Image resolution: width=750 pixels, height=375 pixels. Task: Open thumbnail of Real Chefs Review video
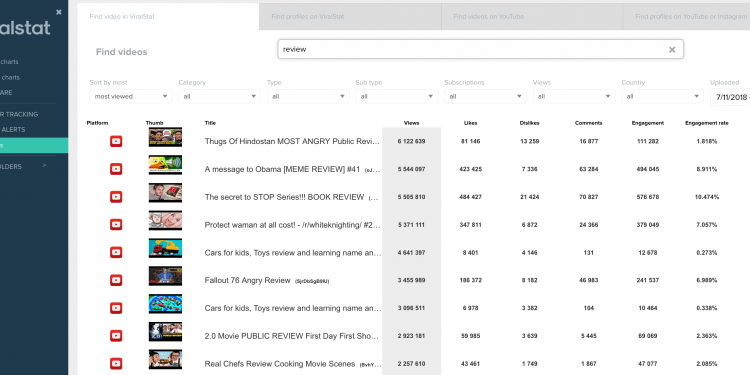click(x=165, y=359)
